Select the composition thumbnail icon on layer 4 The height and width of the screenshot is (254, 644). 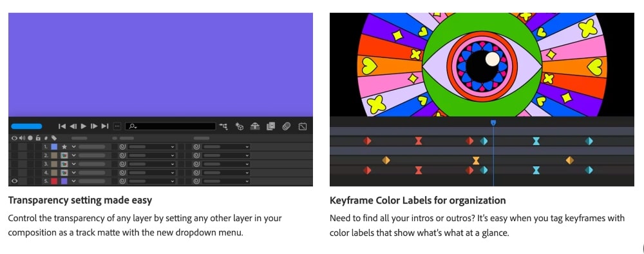[x=64, y=173]
